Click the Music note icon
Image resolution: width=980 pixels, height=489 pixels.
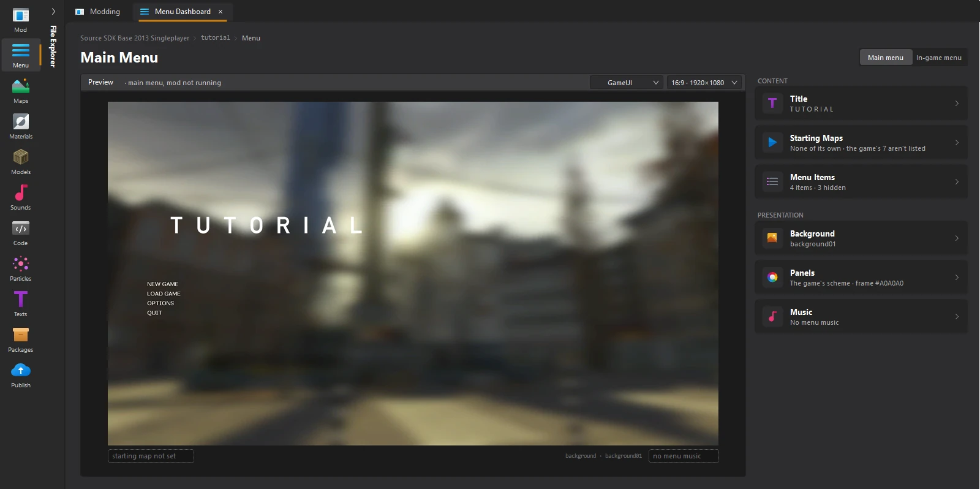pos(772,317)
